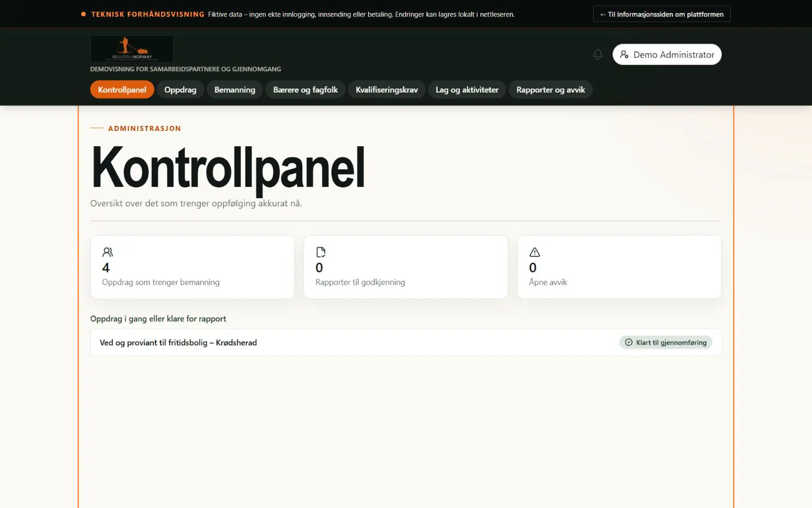Switch to Lag og aktiviteter tab

(x=467, y=90)
